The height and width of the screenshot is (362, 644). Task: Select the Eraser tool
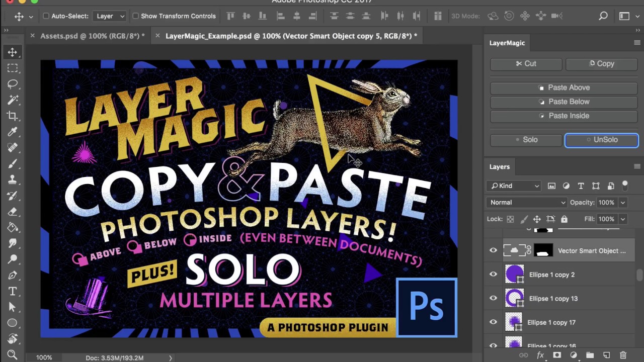click(x=13, y=212)
